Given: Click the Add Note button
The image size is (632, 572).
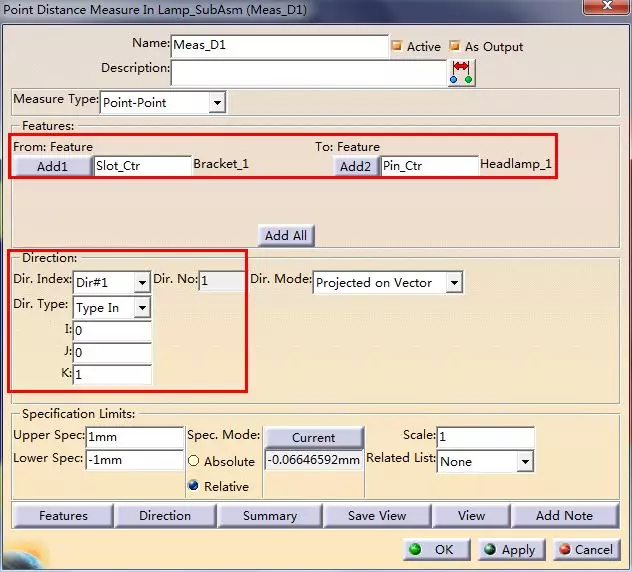Looking at the screenshot, I should [564, 516].
